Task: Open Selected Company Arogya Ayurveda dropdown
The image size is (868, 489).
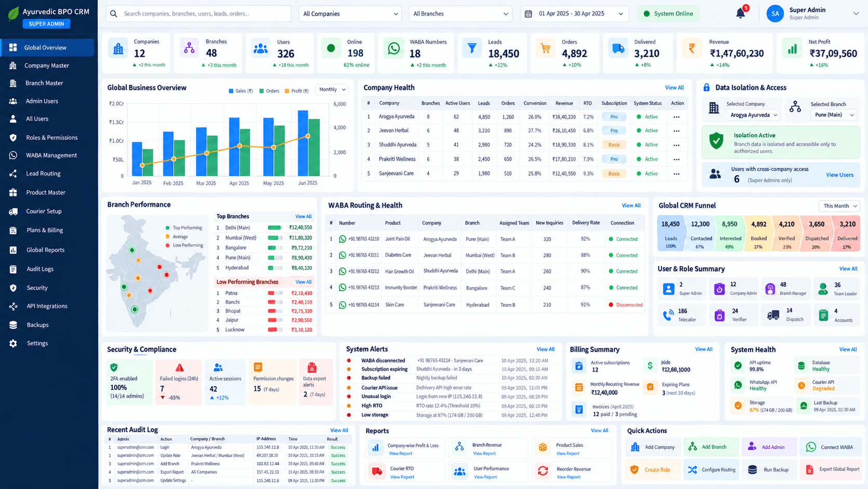Action: coord(753,115)
